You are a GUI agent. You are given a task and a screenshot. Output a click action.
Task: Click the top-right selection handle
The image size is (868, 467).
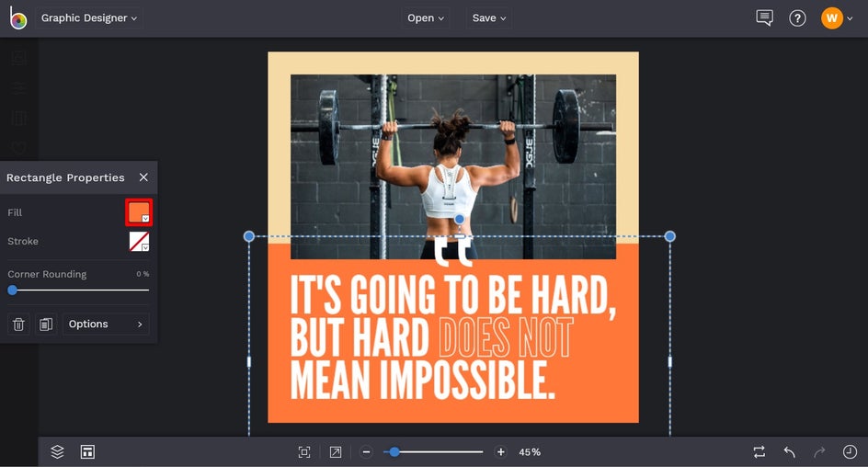(x=669, y=236)
